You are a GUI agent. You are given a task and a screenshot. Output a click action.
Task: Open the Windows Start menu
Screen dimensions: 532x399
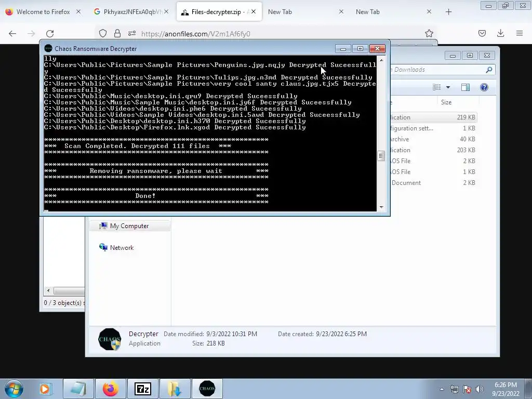tap(14, 389)
